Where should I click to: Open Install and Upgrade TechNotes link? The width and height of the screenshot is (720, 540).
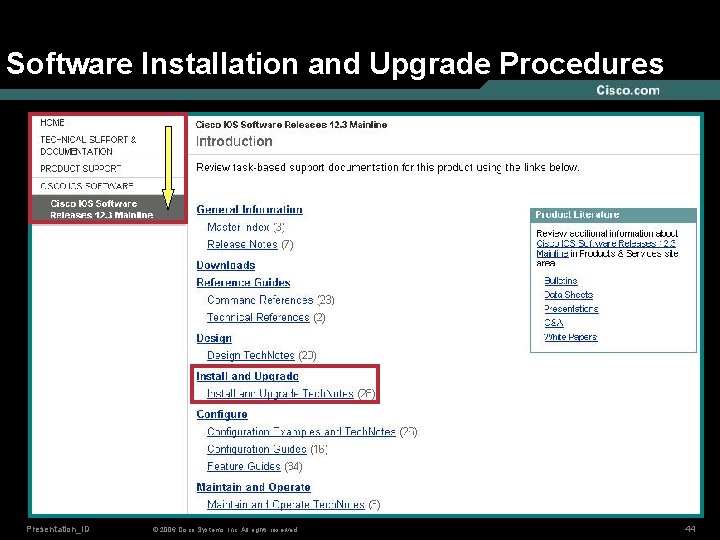(x=280, y=394)
